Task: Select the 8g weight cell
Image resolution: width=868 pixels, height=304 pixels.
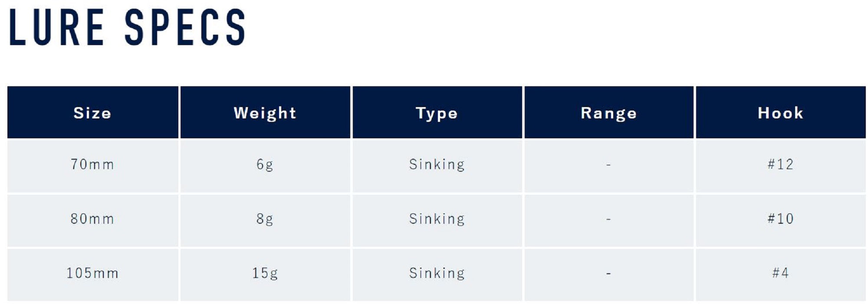Action: click(265, 219)
